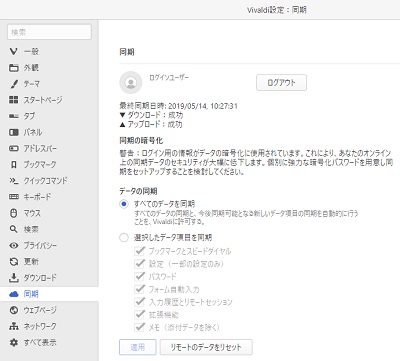Click the 同期の暗号化 heading

coord(141,141)
